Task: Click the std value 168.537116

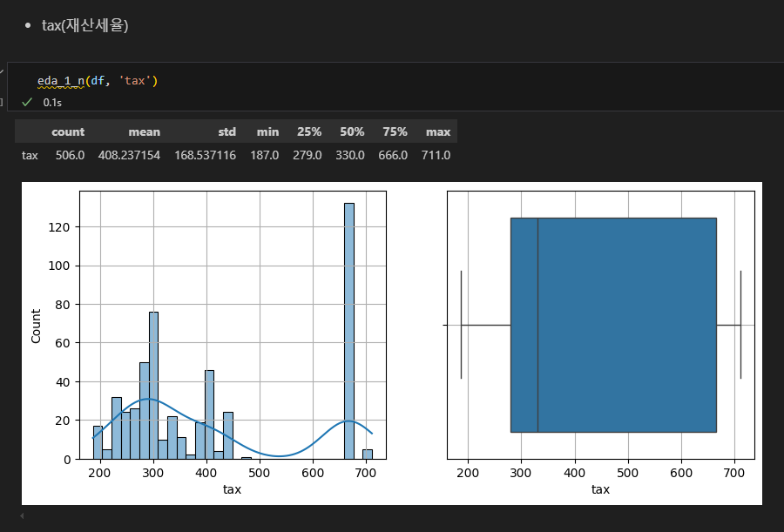Action: click(205, 155)
